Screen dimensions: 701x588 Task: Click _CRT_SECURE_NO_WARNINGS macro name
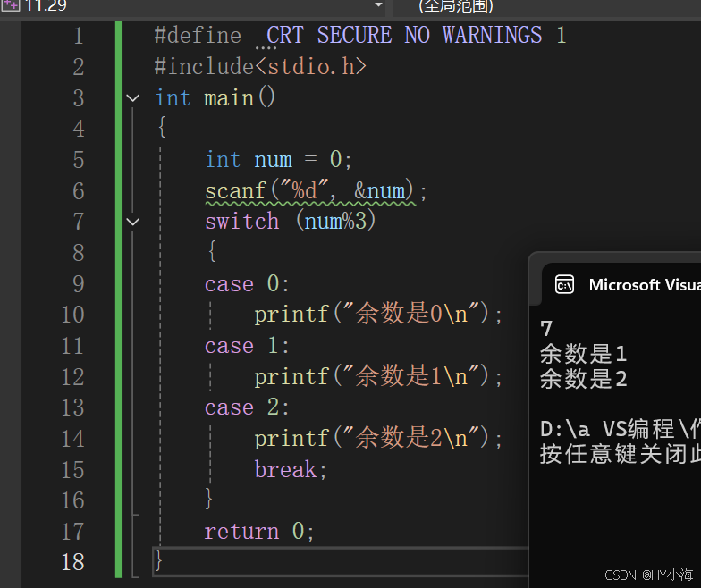click(398, 36)
